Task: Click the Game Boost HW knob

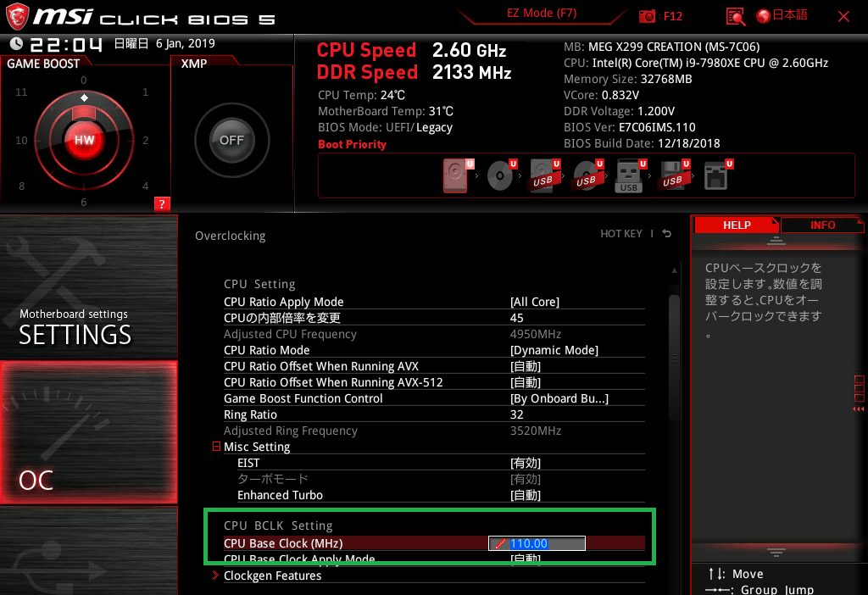Action: tap(84, 140)
